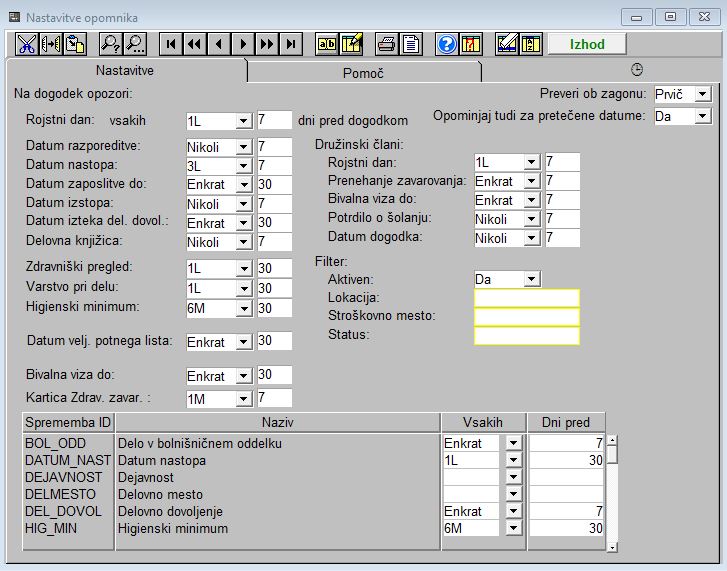Click the table edit pencil icon
This screenshot has height=571, width=727.
tap(351, 44)
